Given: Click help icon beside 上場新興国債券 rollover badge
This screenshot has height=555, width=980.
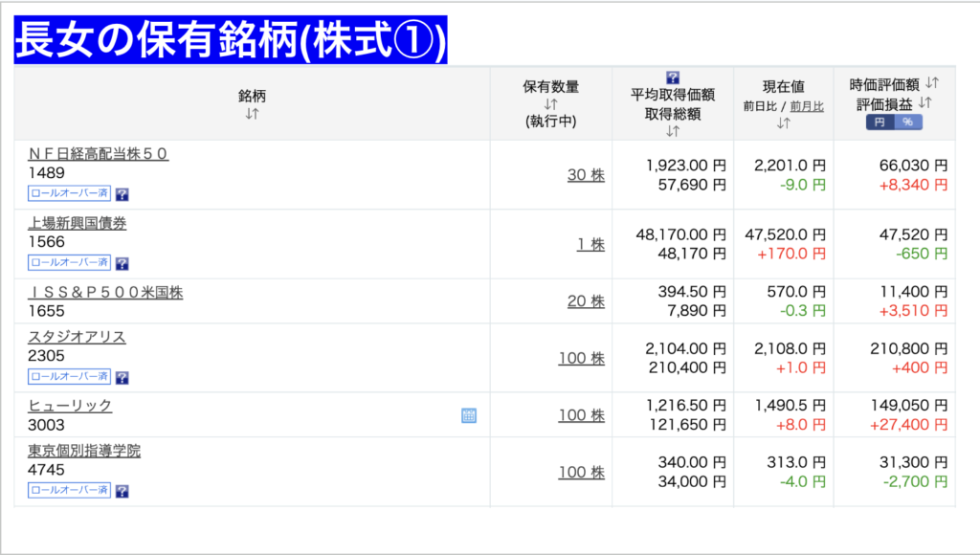Looking at the screenshot, I should [122, 264].
